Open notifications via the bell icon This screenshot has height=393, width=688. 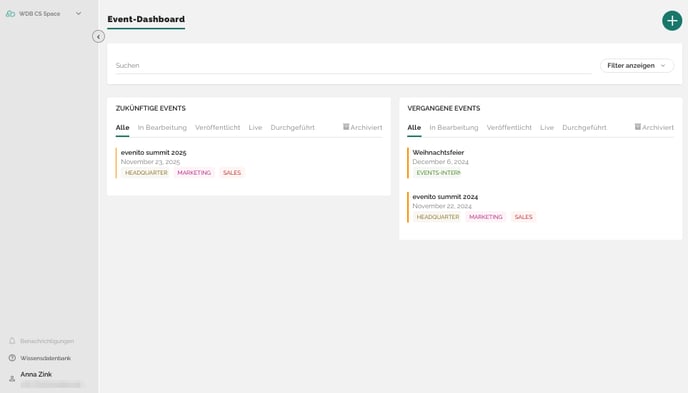point(12,341)
